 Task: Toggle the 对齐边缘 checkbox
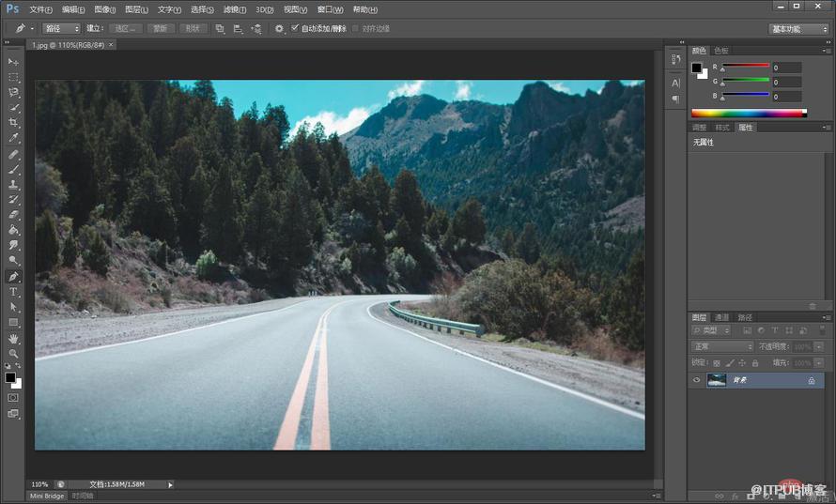coord(355,29)
